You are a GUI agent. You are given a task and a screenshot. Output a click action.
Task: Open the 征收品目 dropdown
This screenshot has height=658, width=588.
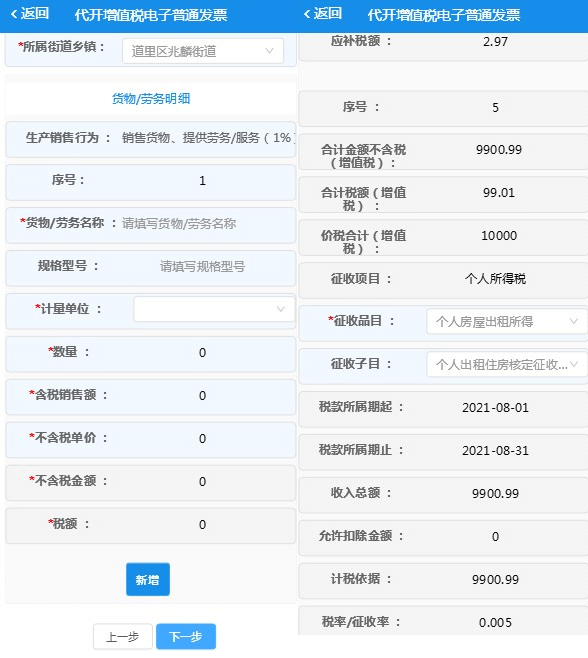[x=507, y=321]
